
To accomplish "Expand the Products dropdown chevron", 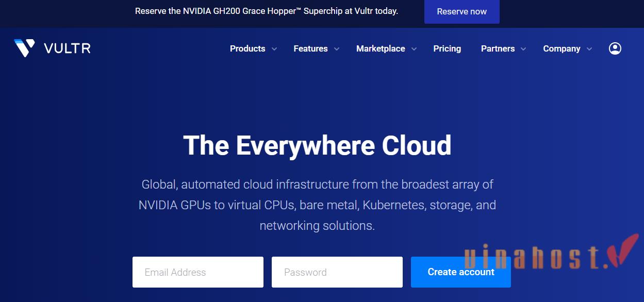I will coord(274,49).
